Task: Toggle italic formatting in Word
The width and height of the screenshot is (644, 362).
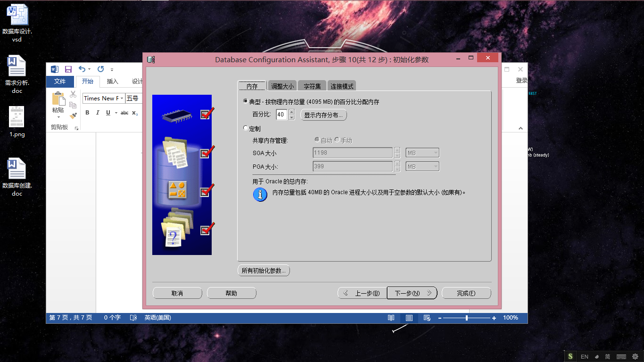Action: click(98, 113)
